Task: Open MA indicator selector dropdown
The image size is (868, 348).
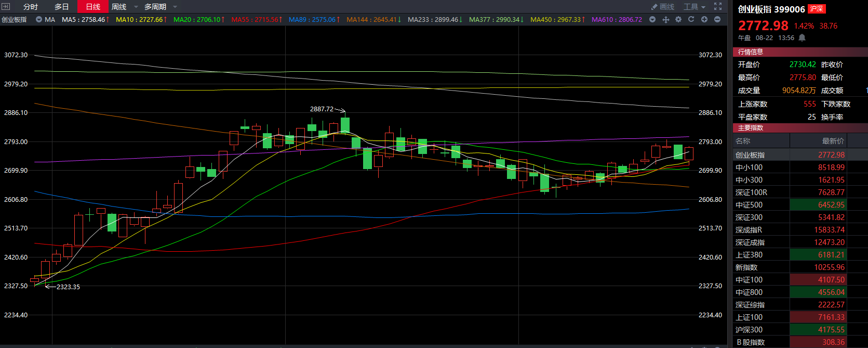Action: (x=39, y=20)
